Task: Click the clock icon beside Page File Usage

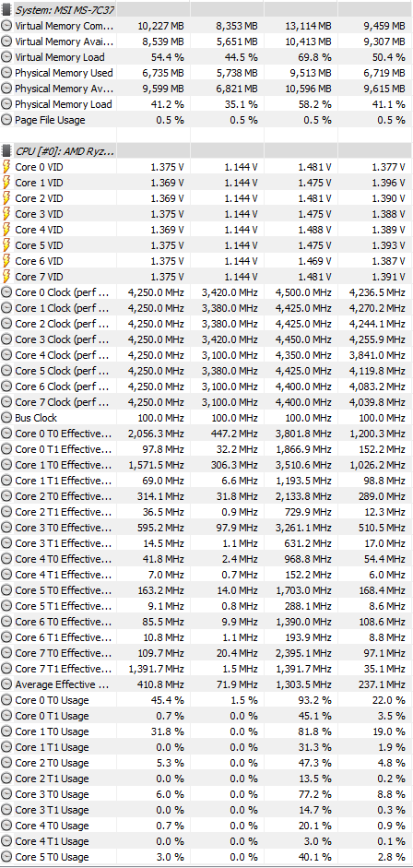Action: coord(6,120)
